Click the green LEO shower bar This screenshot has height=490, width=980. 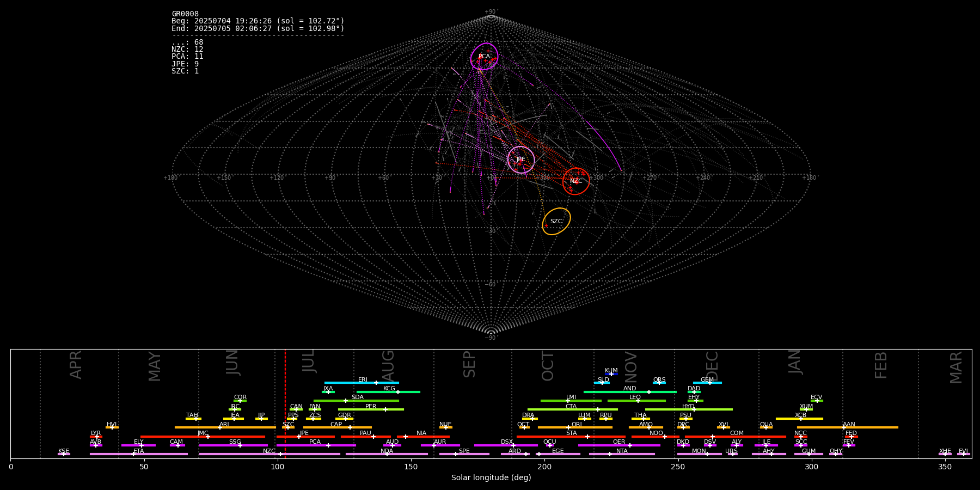(x=636, y=401)
